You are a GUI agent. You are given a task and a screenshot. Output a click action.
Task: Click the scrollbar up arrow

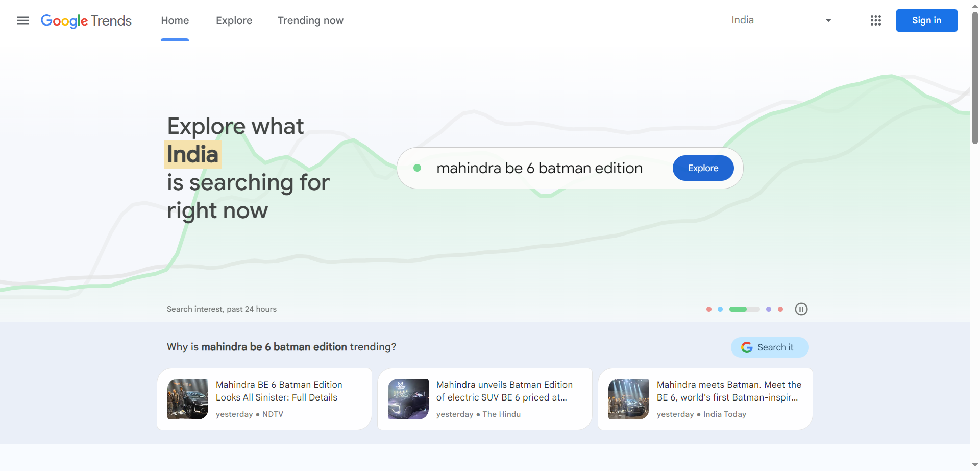coord(975,5)
